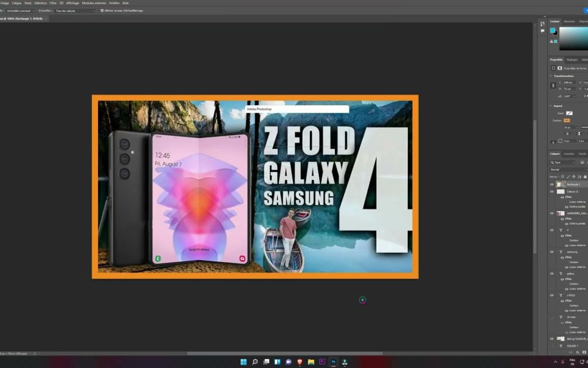Toggle visibility of the 4 text layer
Viewport: 588px width, 368px height.
pyautogui.click(x=552, y=230)
